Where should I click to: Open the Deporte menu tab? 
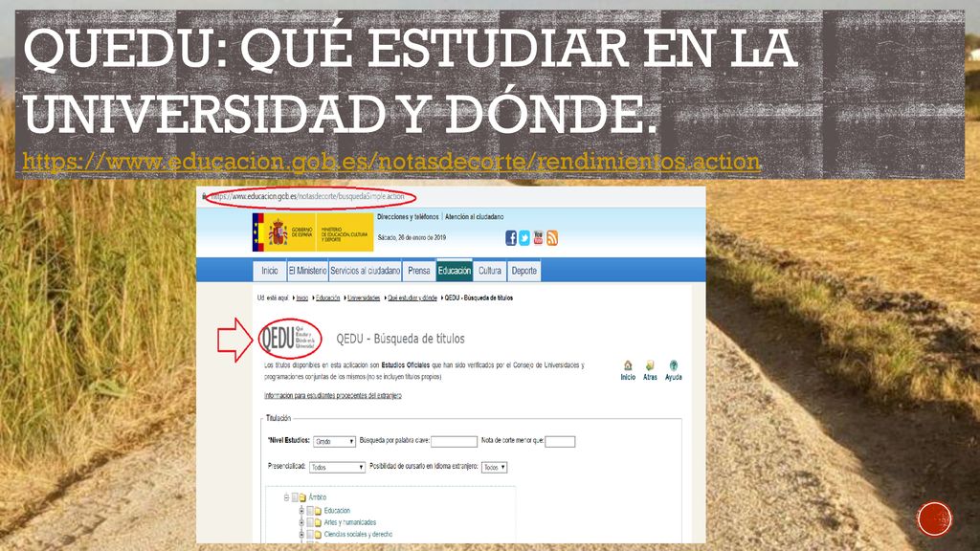pos(523,271)
